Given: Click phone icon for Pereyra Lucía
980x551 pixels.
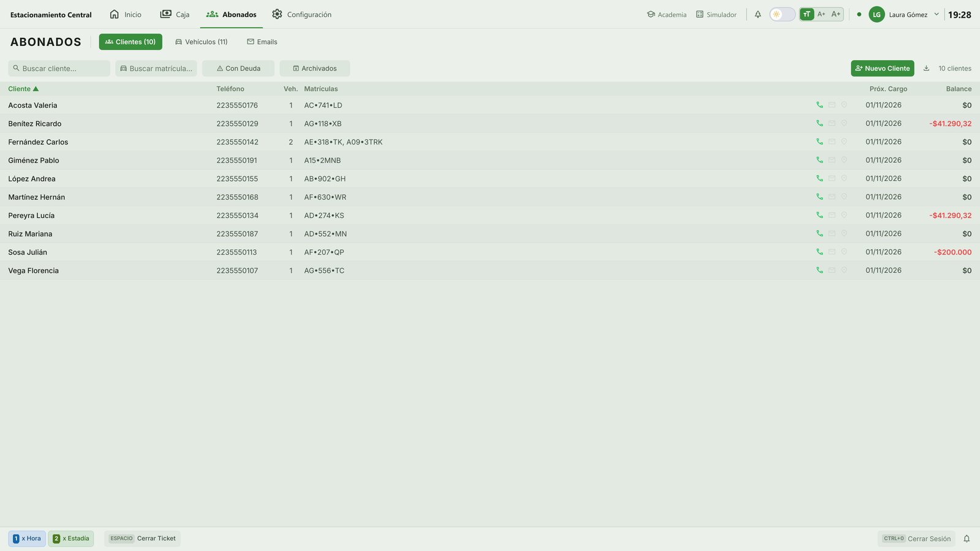Looking at the screenshot, I should click(x=820, y=216).
